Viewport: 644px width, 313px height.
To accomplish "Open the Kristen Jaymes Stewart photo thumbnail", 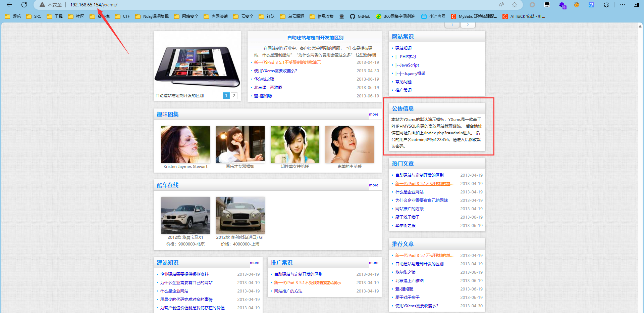I will click(185, 144).
